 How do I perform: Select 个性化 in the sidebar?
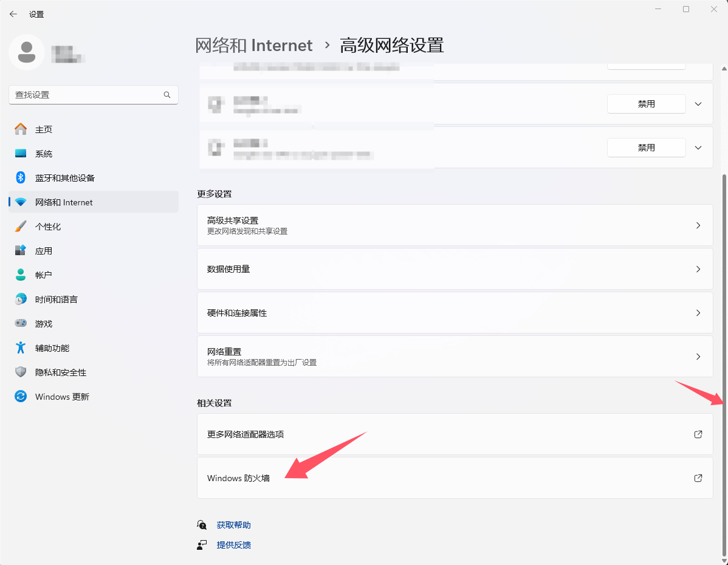tap(94, 226)
